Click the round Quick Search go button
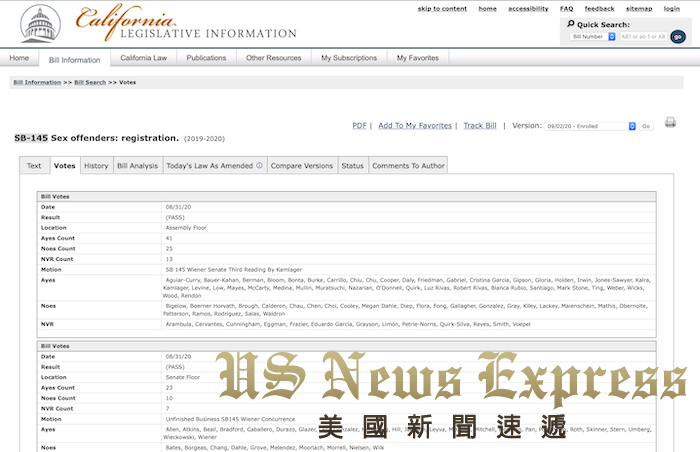700x452 pixels. (678, 37)
